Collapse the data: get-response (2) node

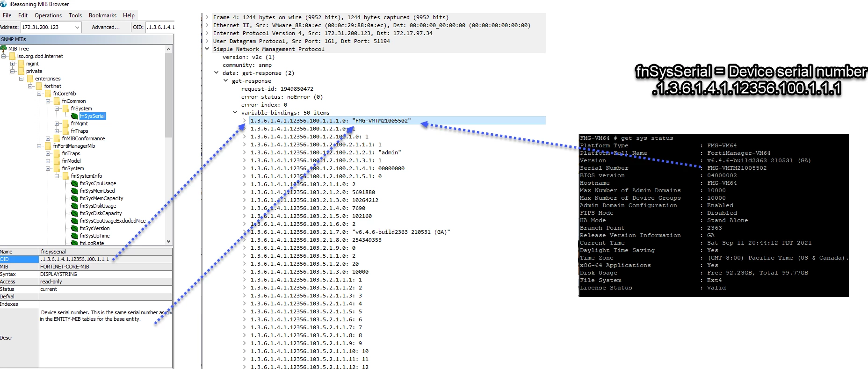pos(217,73)
